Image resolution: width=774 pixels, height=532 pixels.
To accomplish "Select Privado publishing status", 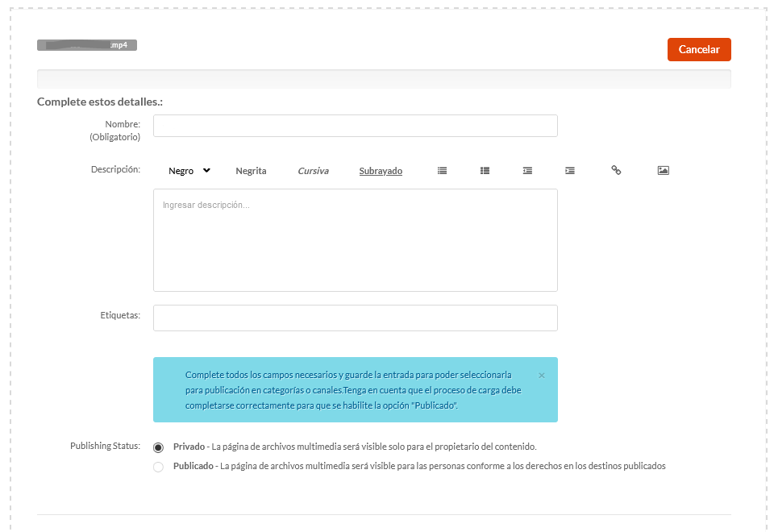I will [x=159, y=447].
